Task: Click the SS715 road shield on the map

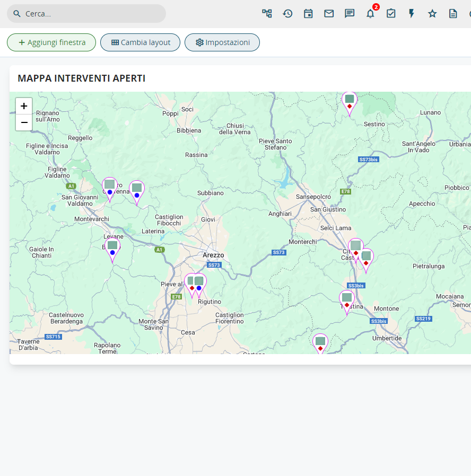Action: [53, 337]
